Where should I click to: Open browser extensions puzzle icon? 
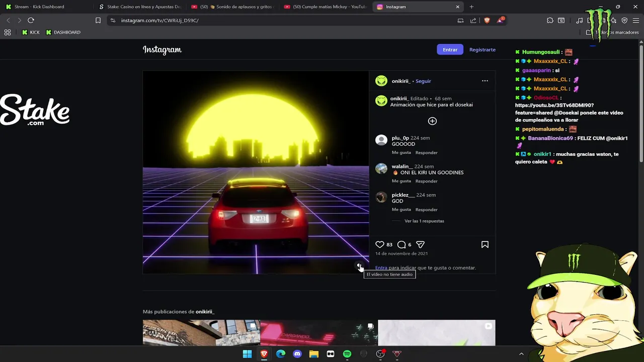[x=550, y=20]
